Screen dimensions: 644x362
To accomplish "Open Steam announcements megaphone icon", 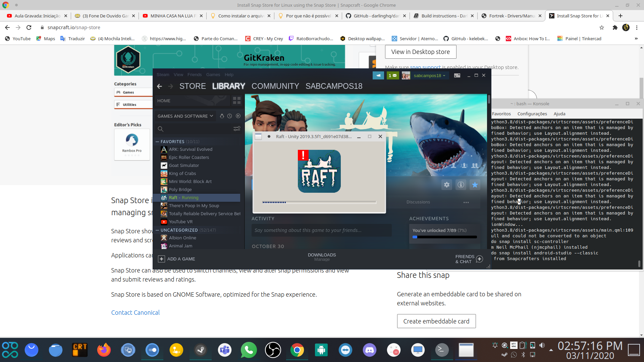I will (378, 75).
